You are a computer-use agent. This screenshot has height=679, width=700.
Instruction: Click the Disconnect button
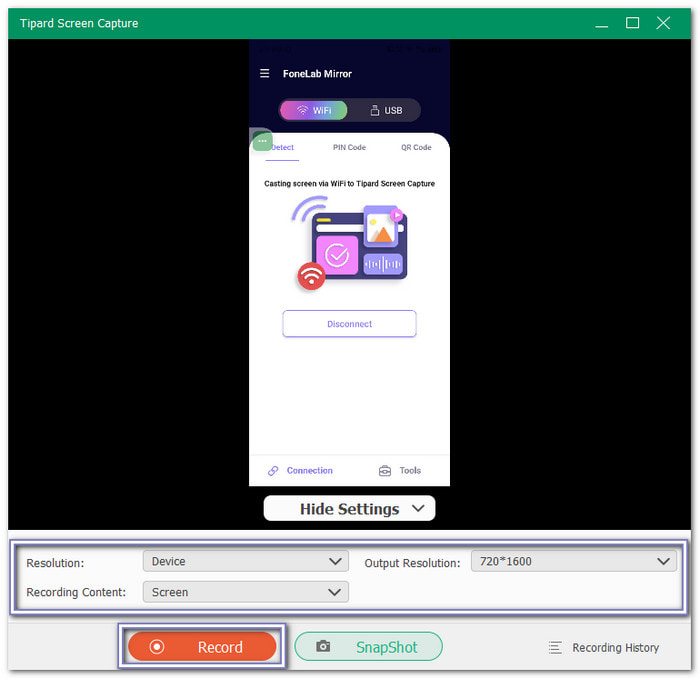tap(350, 324)
